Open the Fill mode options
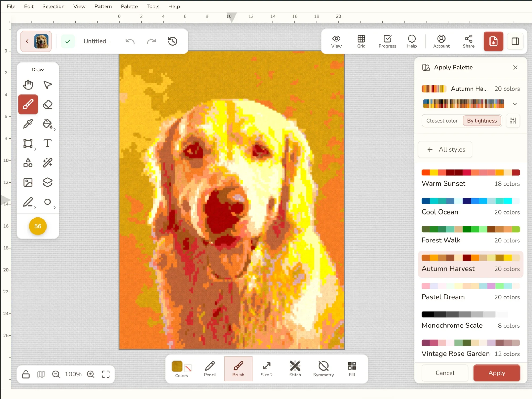Viewport: 532px width, 399px height. tap(352, 369)
